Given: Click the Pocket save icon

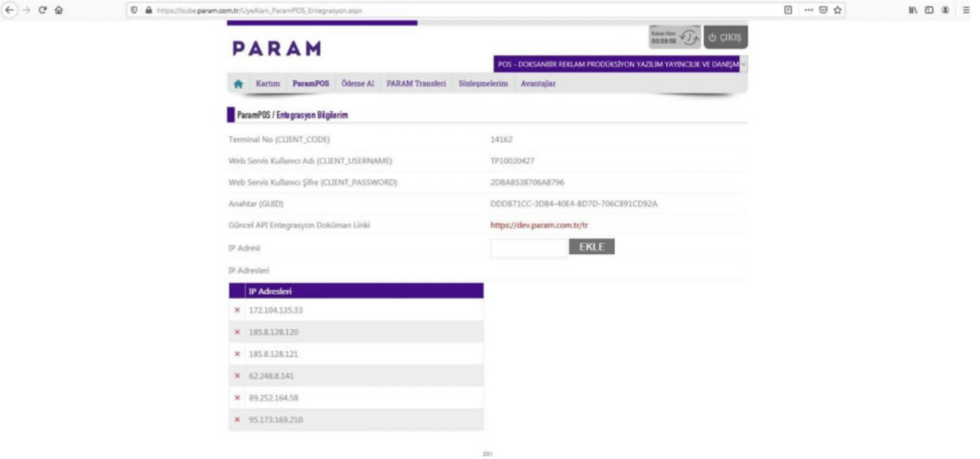Looking at the screenshot, I should [x=823, y=10].
